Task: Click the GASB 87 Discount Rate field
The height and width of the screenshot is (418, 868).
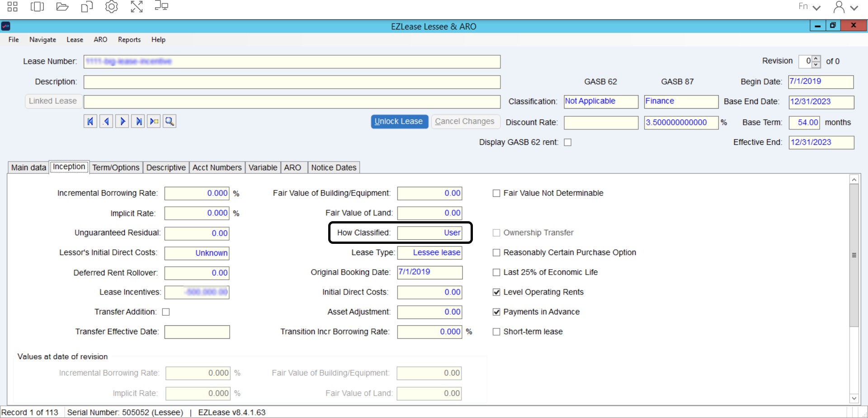Action: 681,123
